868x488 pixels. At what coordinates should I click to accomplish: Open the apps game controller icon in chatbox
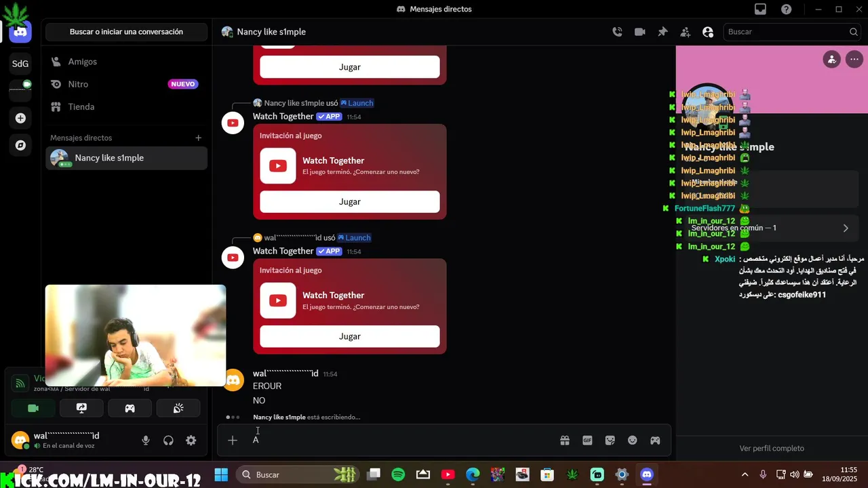point(655,441)
